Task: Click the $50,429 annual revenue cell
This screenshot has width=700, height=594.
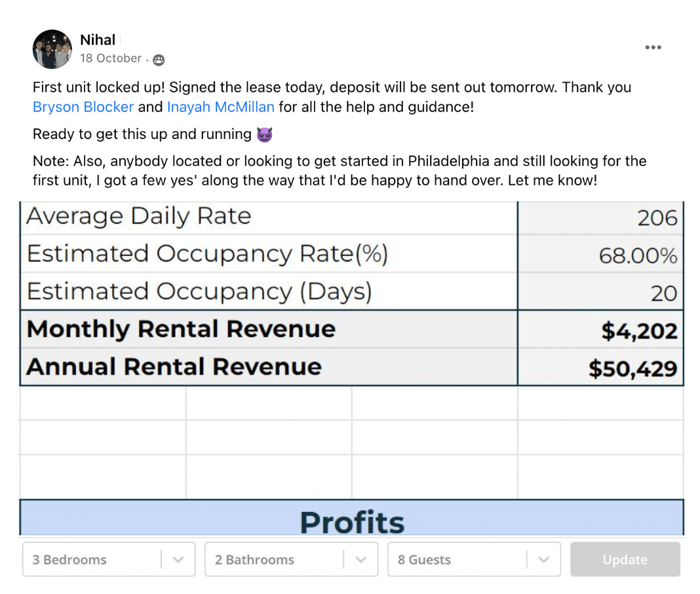Action: (x=632, y=368)
